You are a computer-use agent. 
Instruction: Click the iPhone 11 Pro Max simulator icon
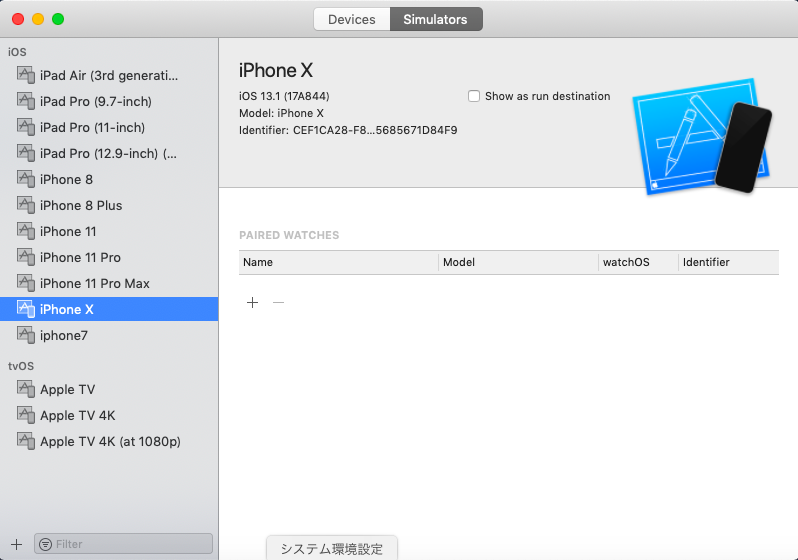pos(25,283)
